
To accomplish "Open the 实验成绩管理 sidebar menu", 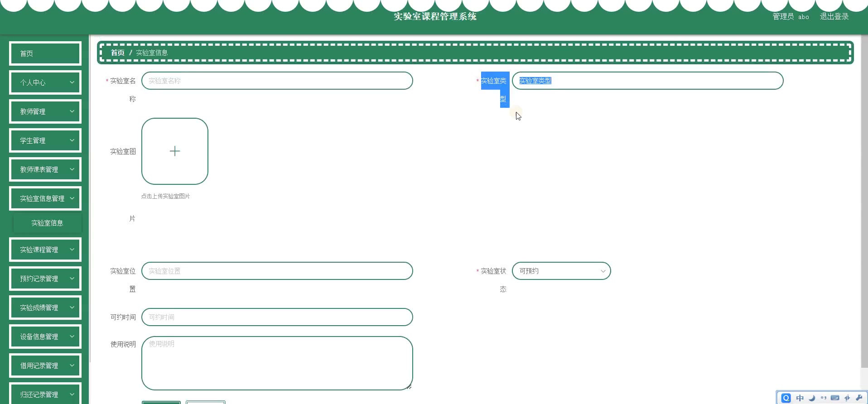I will (x=45, y=308).
